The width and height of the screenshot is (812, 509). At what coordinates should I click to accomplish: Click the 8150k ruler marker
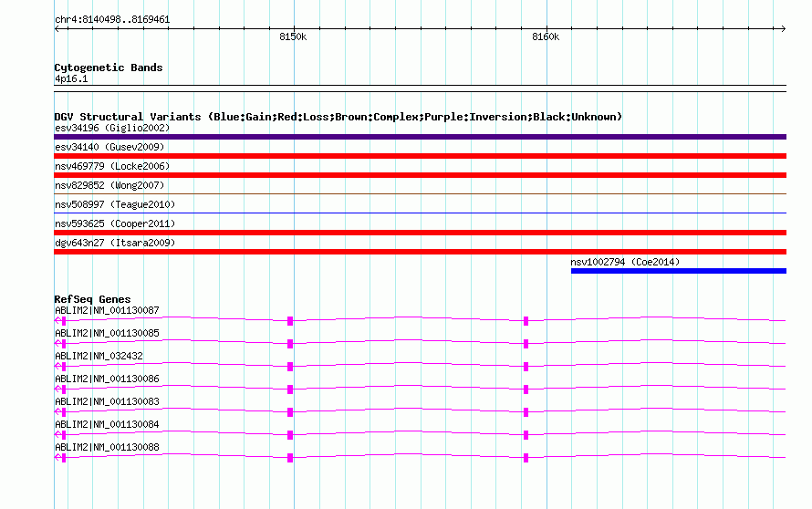pos(293,36)
